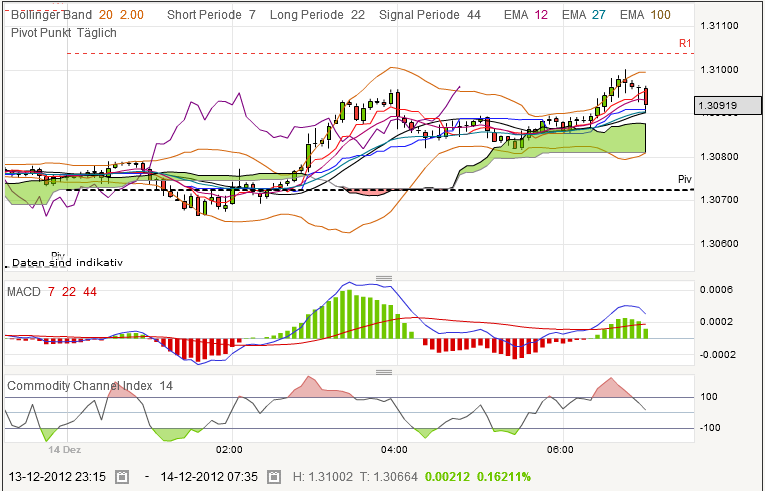Image resolution: width=765 pixels, height=491 pixels.
Task: Click the Piv label beside the price axis
Action: pyautogui.click(x=685, y=179)
